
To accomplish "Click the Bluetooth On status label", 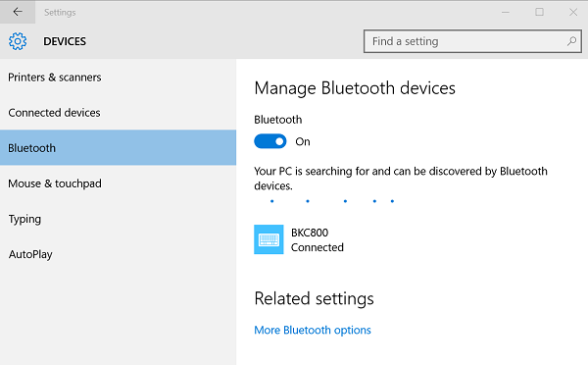I will coord(303,141).
